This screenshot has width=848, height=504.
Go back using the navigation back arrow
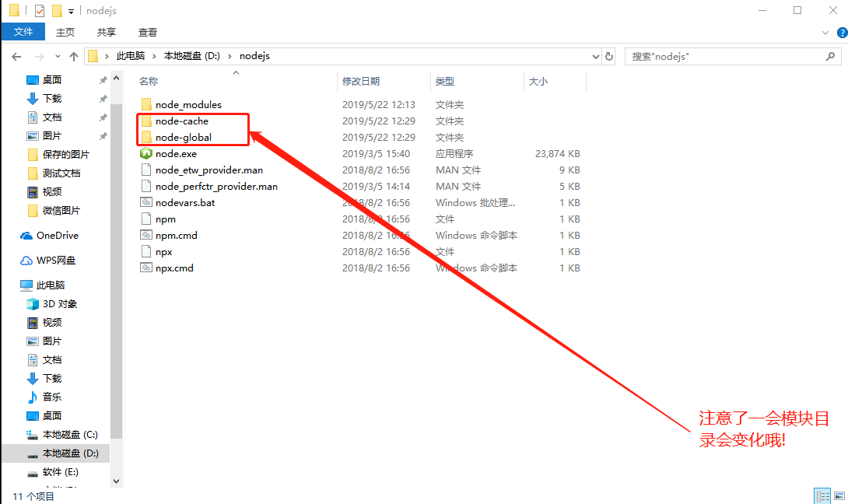point(17,55)
